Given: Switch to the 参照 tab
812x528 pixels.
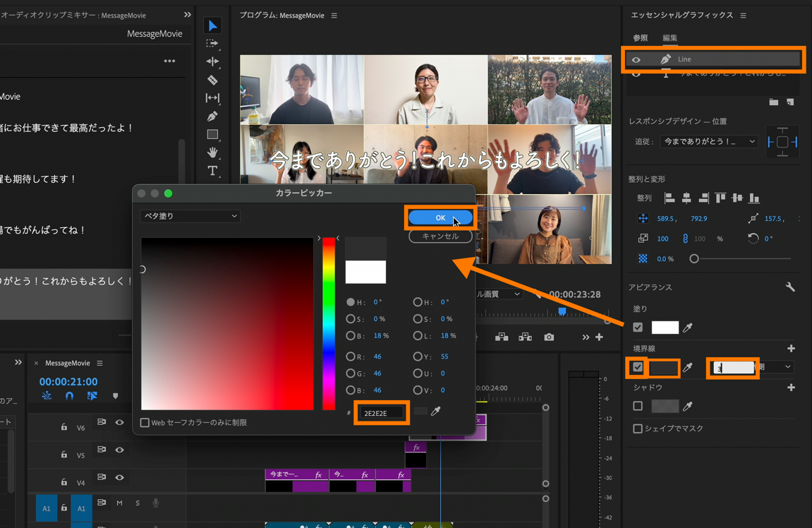Looking at the screenshot, I should coord(640,38).
